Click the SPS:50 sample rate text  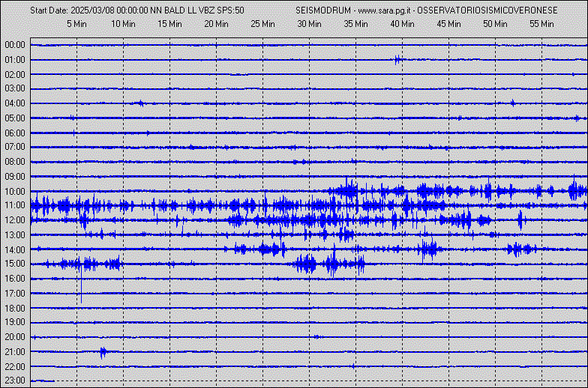[231, 10]
